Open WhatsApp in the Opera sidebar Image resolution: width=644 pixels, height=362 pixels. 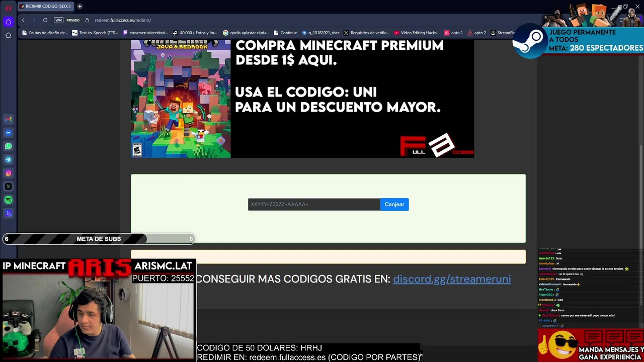pos(8,146)
